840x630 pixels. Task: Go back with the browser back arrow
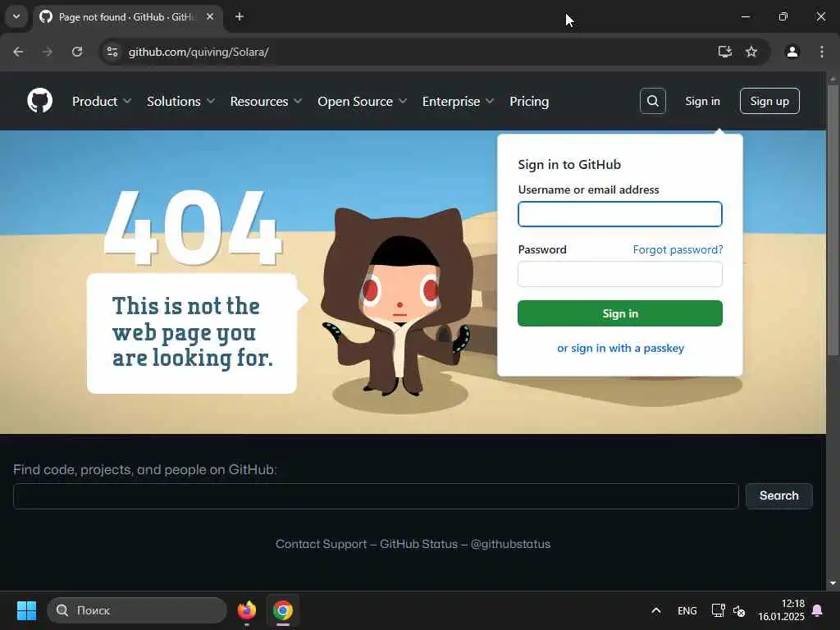tap(18, 52)
